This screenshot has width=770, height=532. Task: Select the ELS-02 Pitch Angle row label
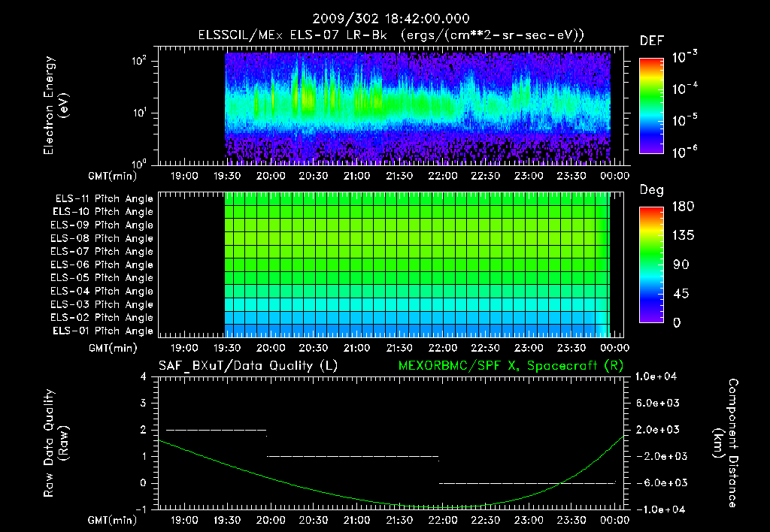pyautogui.click(x=102, y=318)
